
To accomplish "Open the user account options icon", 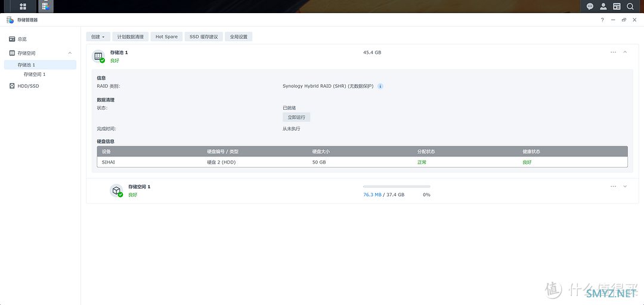I will pos(603,6).
